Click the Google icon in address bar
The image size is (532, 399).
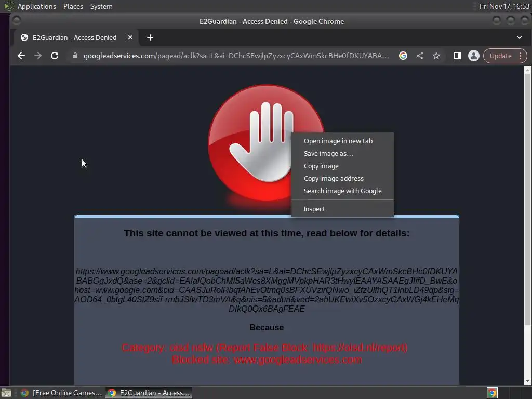pos(403,56)
